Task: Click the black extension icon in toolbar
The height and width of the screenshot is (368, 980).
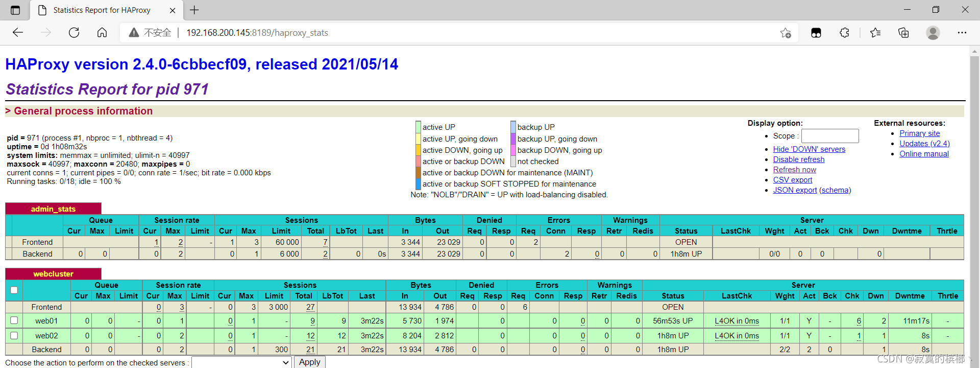Action: point(816,33)
